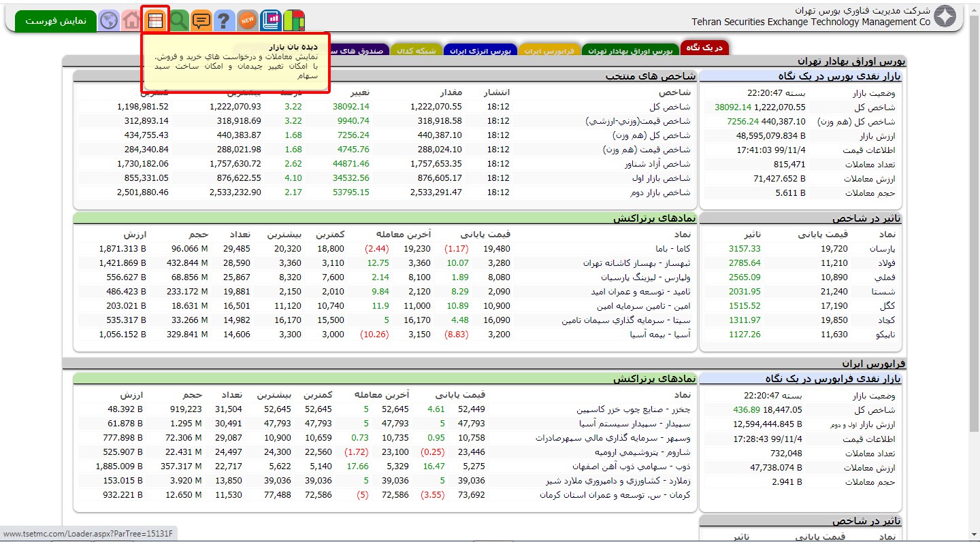
Task: Open پارسان in the index effect list
Action: (883, 249)
